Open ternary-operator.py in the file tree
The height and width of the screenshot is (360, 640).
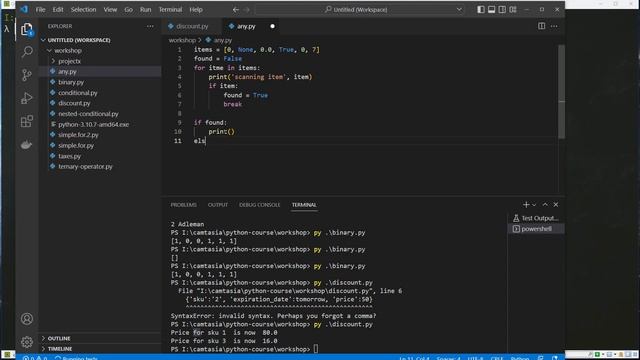tap(100, 167)
